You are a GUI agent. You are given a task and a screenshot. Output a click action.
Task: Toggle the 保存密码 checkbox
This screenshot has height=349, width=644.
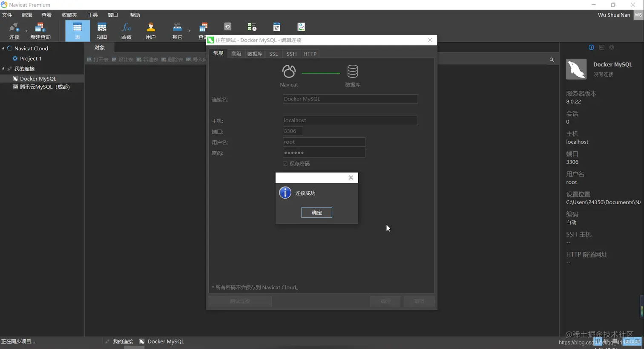(285, 164)
